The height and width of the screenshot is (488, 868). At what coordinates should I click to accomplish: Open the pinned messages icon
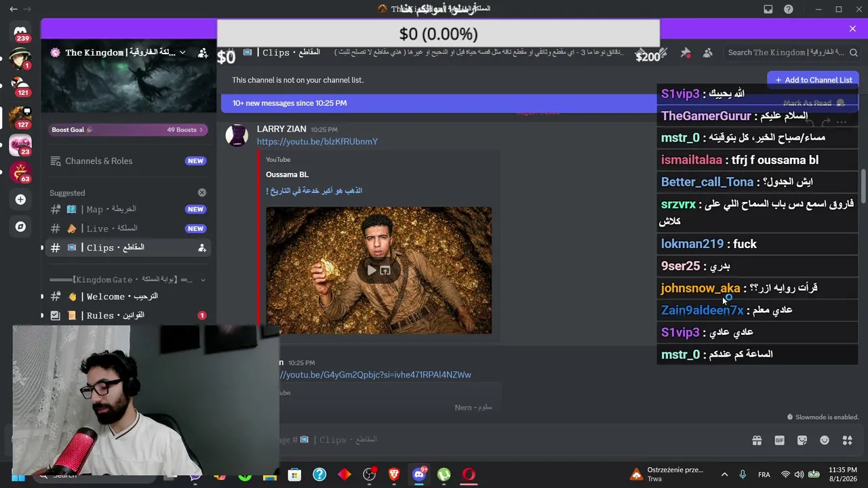[x=686, y=52]
